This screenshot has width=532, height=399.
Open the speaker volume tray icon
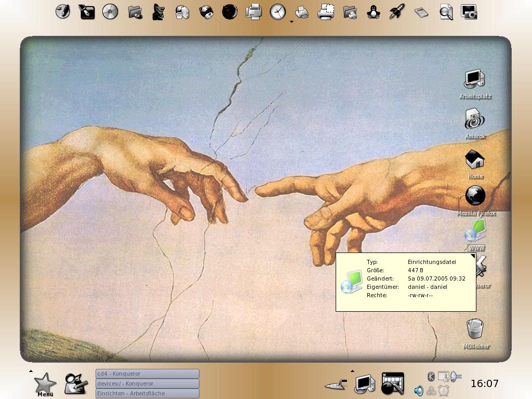pos(419,391)
